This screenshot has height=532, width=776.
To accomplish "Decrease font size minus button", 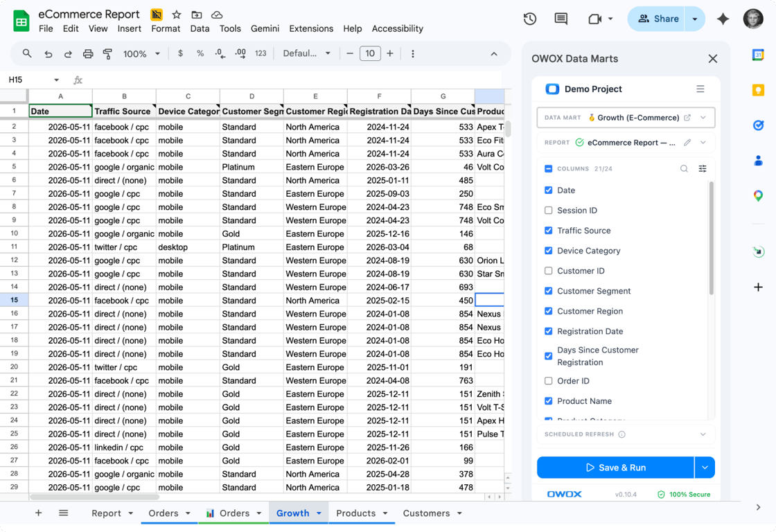I will click(x=350, y=53).
